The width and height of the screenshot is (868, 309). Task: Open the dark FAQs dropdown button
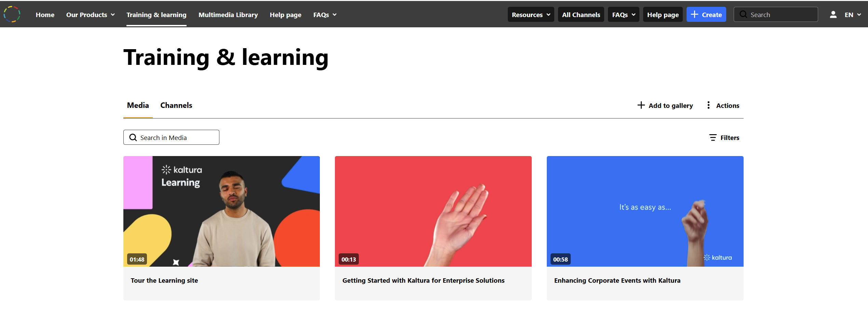click(624, 15)
